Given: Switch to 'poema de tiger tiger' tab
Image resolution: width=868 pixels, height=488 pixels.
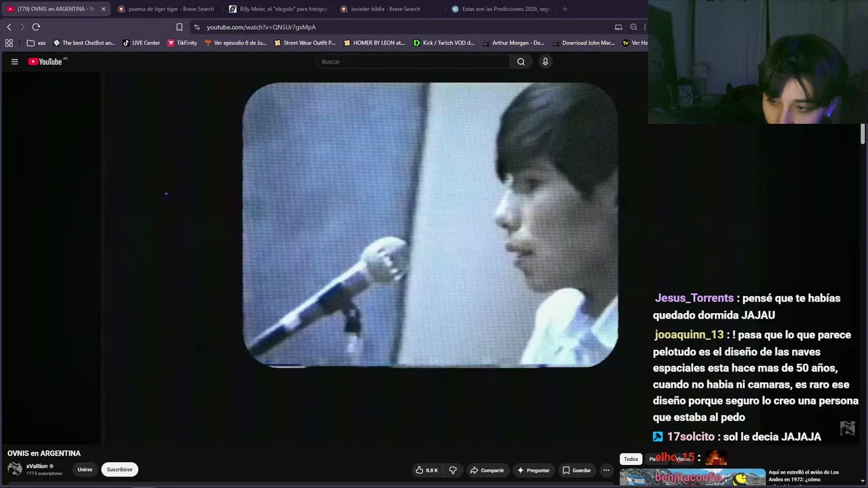Looking at the screenshot, I should tap(165, 9).
